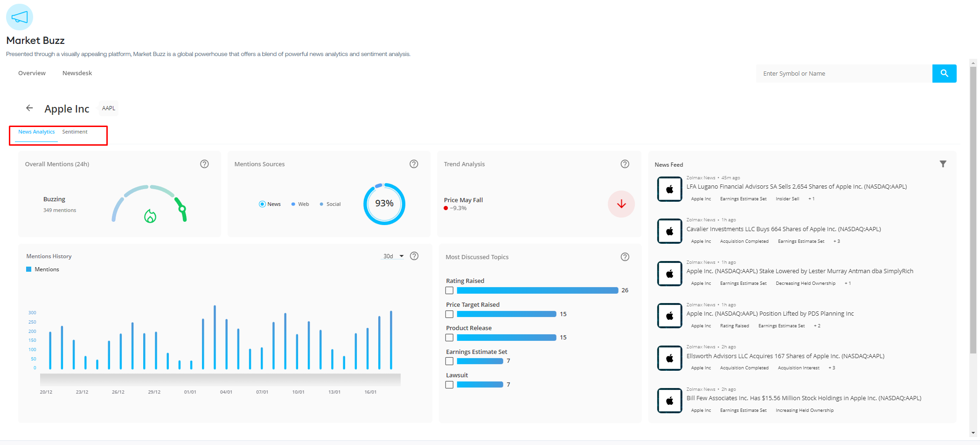This screenshot has height=445, width=980.
Task: Expand the 30d time range dropdown
Action: pyautogui.click(x=393, y=256)
